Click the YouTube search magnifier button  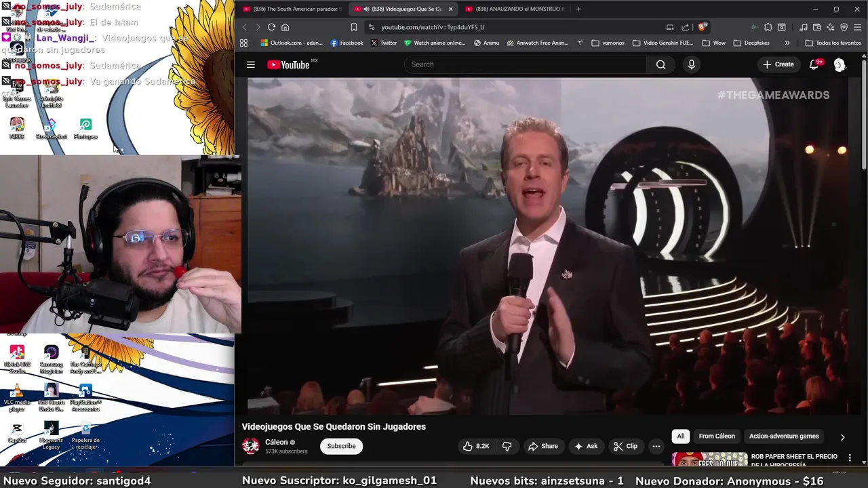[660, 64]
